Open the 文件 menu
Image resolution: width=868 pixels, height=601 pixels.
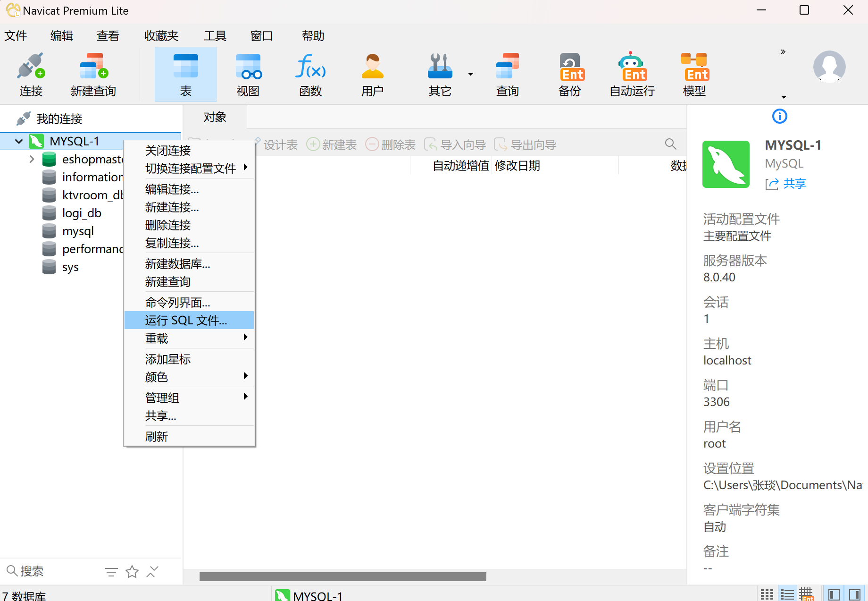click(x=16, y=36)
